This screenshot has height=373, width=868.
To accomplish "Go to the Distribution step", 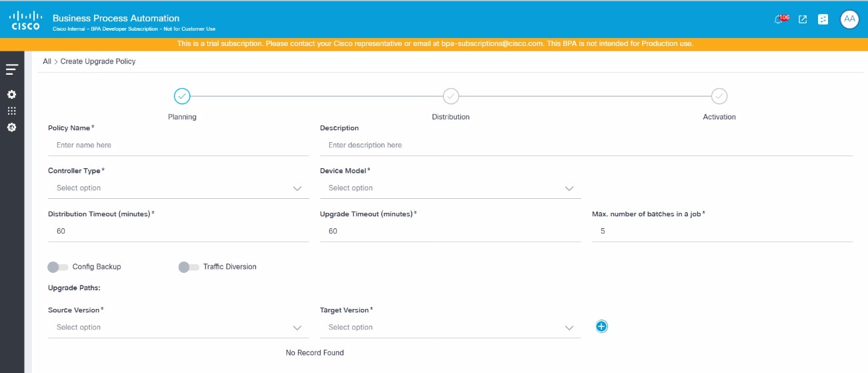I will (x=451, y=97).
